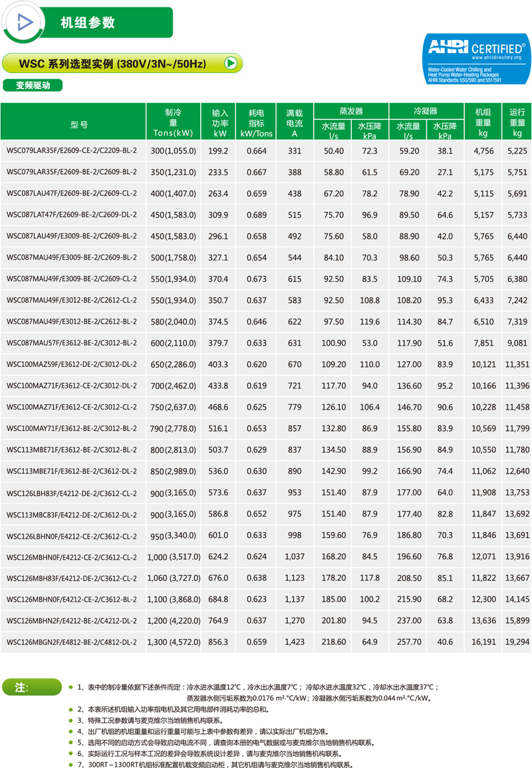Image resolution: width=532 pixels, height=768 pixels.
Task: Click the blue play triangle icon
Action: [25, 22]
